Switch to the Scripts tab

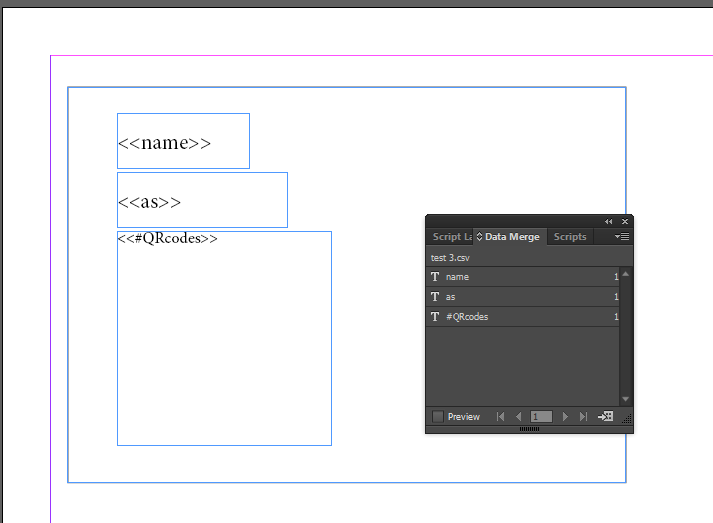pos(570,237)
